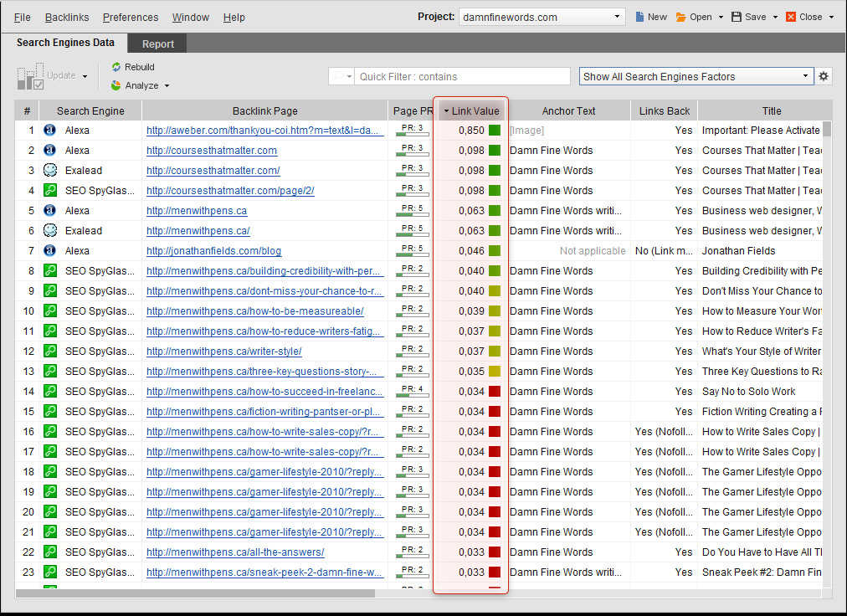Expand the Update dropdown arrow
Viewport: 847px width, 616px height.
[x=85, y=77]
